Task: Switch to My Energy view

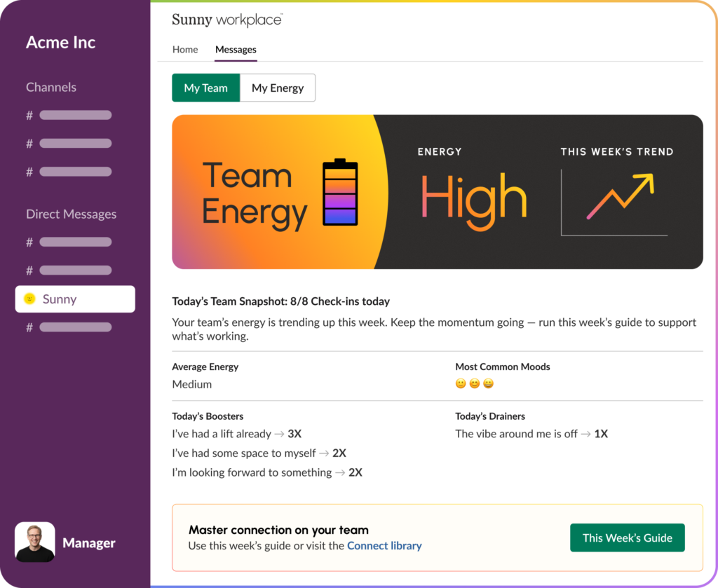Action: [x=278, y=88]
